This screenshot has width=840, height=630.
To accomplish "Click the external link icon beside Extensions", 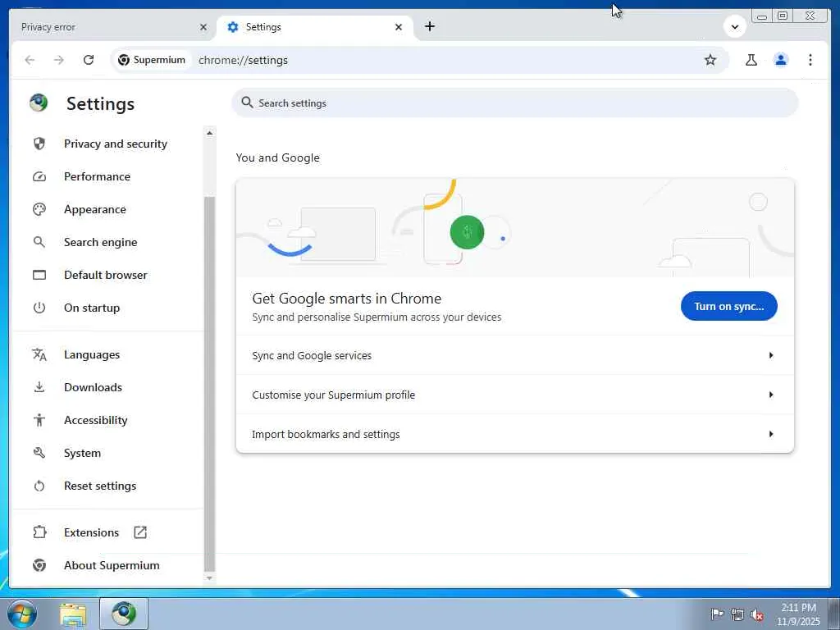I will coord(140,532).
